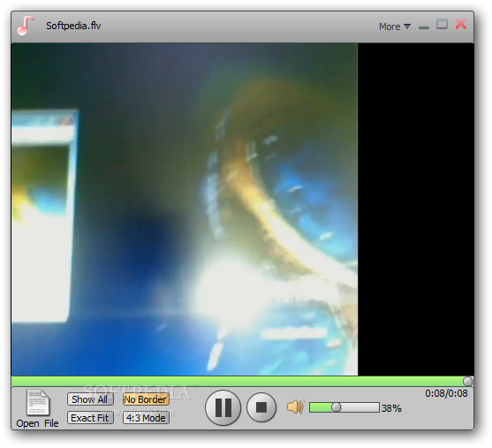Viewport: 492px width, 448px height.
Task: Minimize the player window
Action: (424, 27)
